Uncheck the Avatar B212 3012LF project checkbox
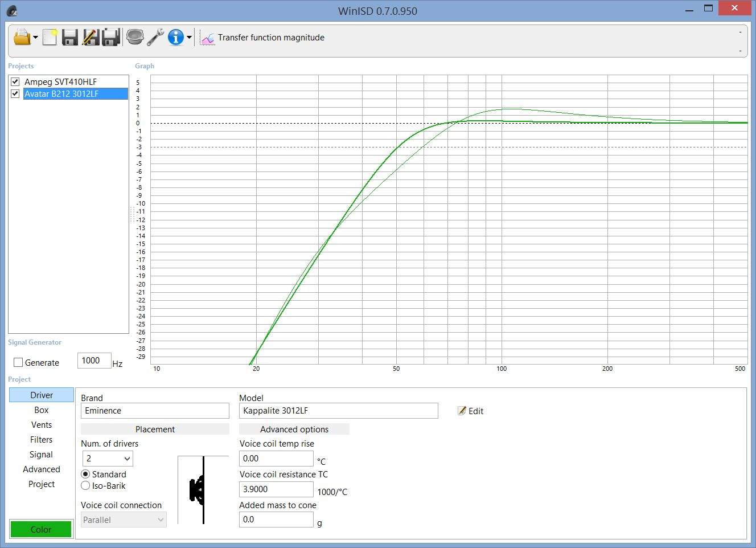Image resolution: width=756 pixels, height=548 pixels. click(x=15, y=93)
